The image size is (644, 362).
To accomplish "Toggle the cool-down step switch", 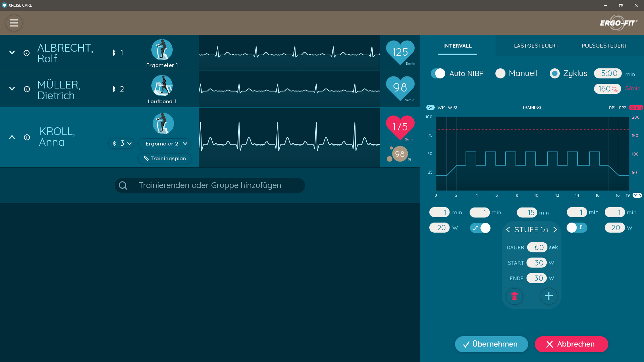I will [577, 228].
